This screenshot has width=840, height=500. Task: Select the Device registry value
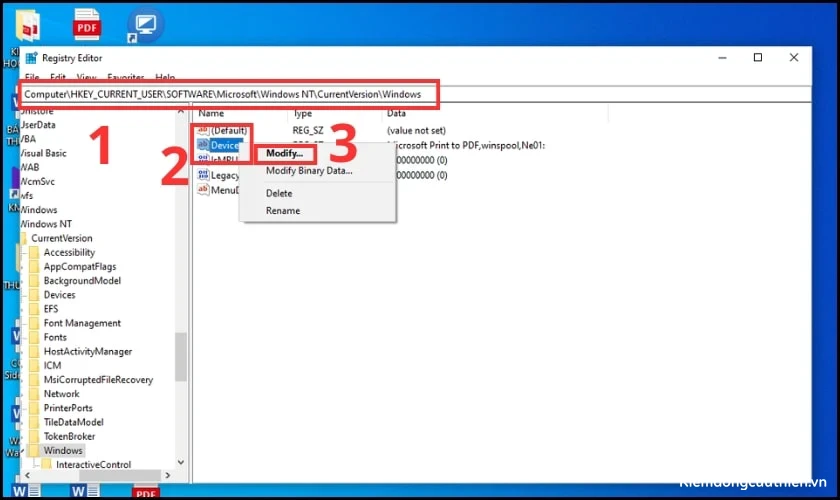(224, 145)
